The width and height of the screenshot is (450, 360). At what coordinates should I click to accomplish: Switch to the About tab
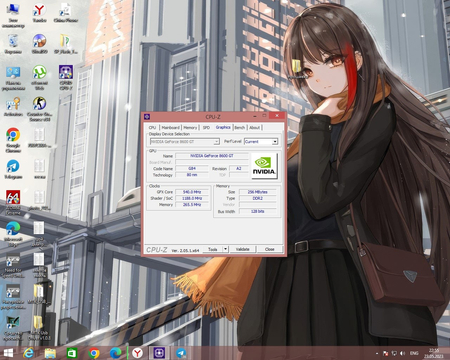[254, 127]
